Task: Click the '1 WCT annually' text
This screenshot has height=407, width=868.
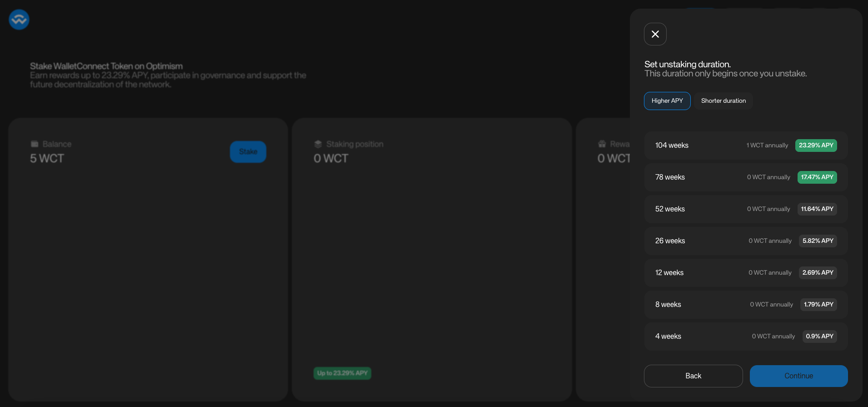Action: pyautogui.click(x=767, y=146)
